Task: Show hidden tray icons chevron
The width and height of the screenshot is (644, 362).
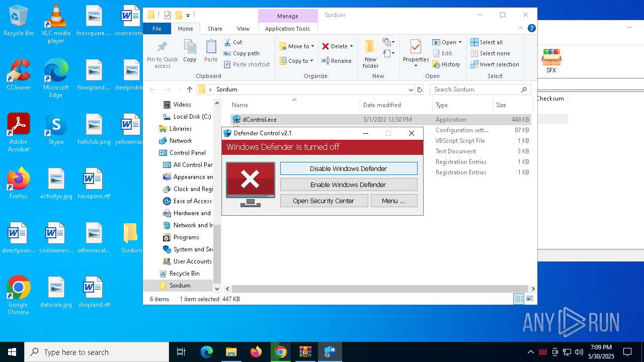Action: click(530, 352)
